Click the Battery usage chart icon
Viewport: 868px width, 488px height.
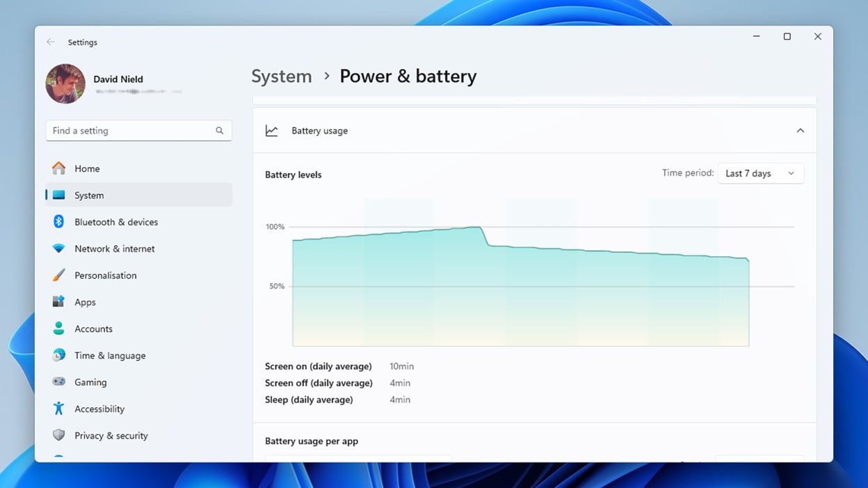[x=272, y=130]
